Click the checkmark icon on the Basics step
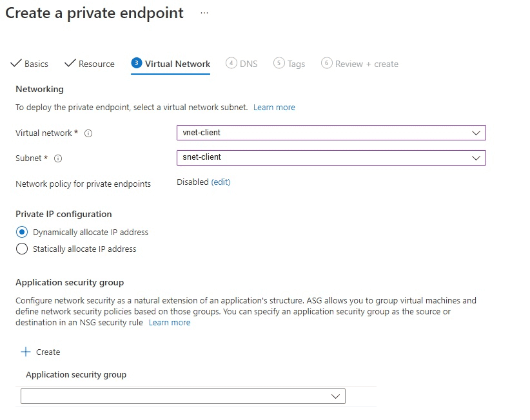Image resolution: width=530 pixels, height=420 pixels. click(x=15, y=64)
